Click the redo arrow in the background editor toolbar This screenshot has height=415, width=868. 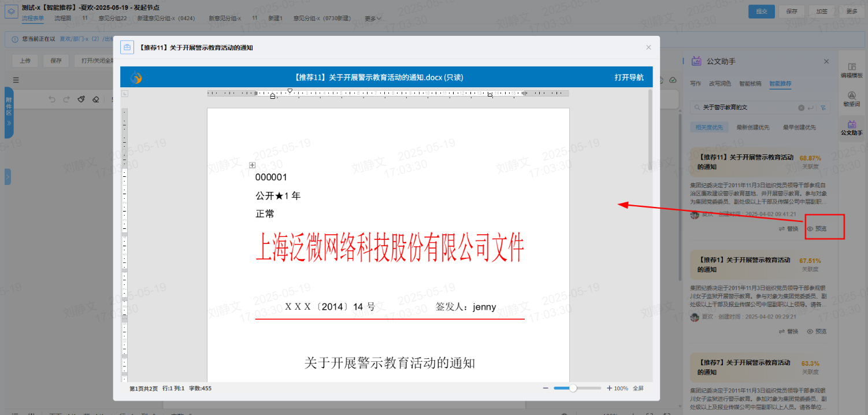(x=66, y=99)
